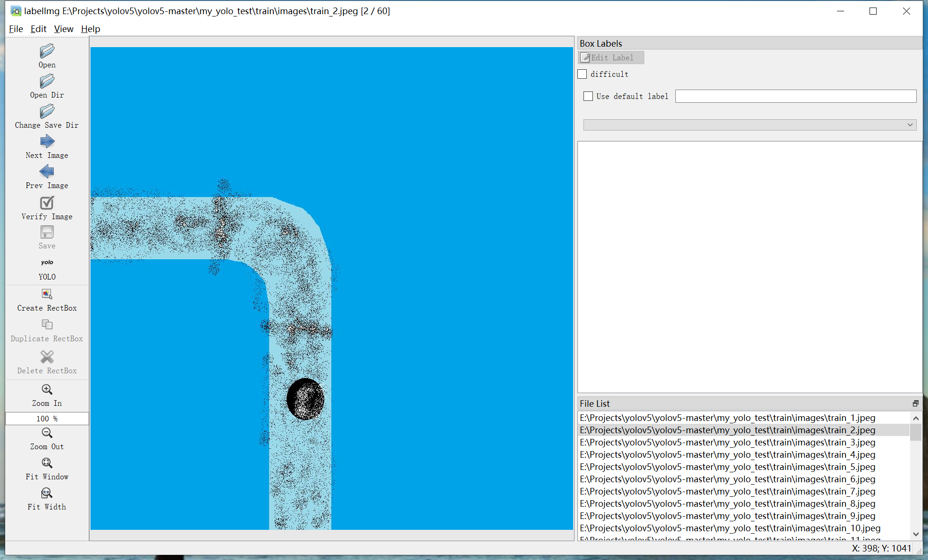Click File List scrollbar up arrow
928x560 pixels.
tap(916, 418)
